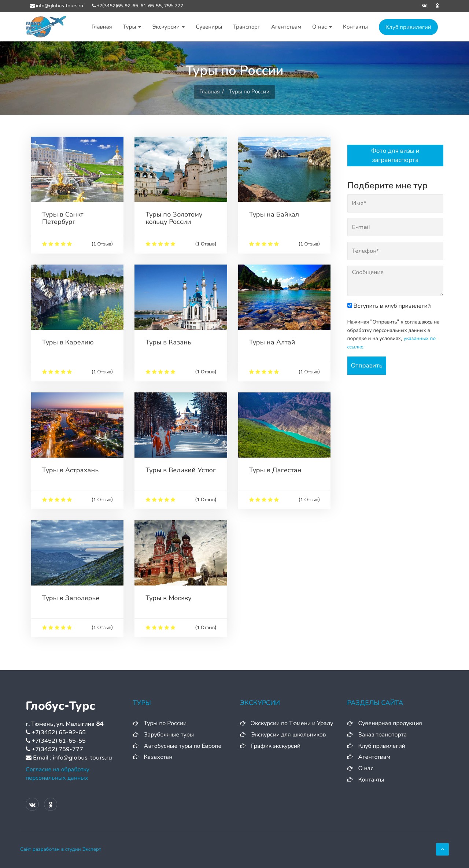Image resolution: width=469 pixels, height=868 pixels.
Task: Open the VK icon in top bar
Action: (424, 6)
